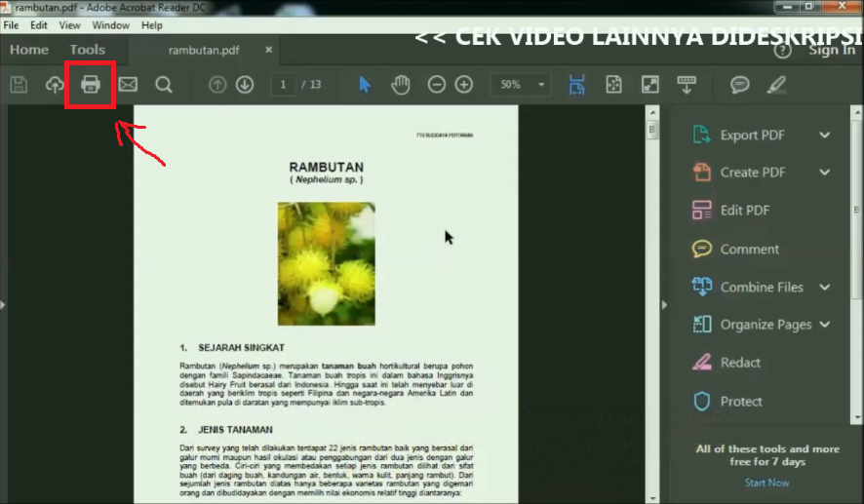
Task: Switch to the Home tab
Action: click(x=29, y=50)
